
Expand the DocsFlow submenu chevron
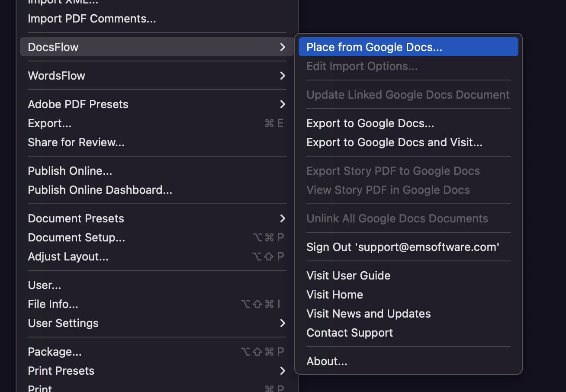coord(283,47)
